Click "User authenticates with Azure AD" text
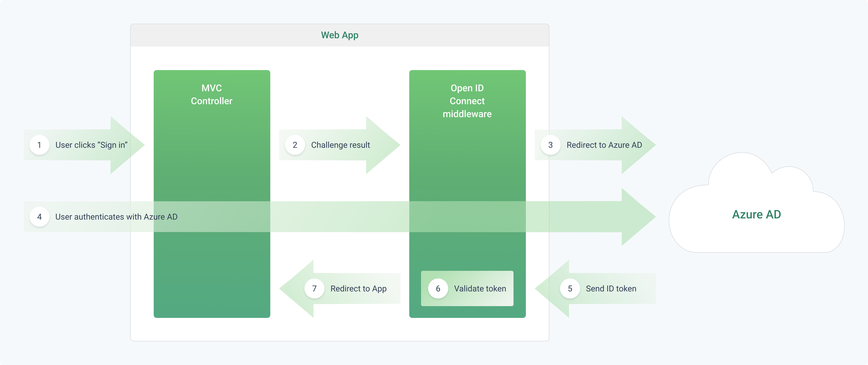This screenshot has height=365, width=868. (x=116, y=216)
